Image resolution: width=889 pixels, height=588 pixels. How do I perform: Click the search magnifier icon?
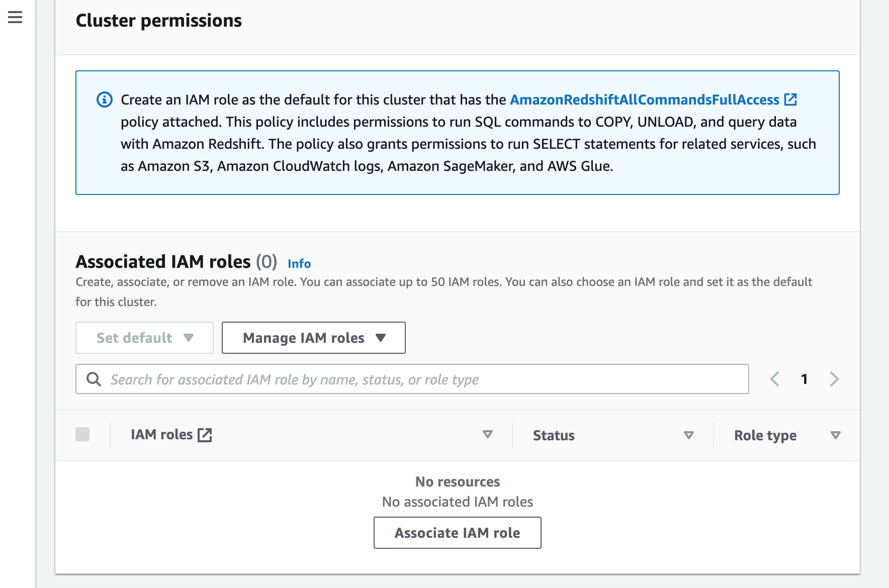(94, 379)
